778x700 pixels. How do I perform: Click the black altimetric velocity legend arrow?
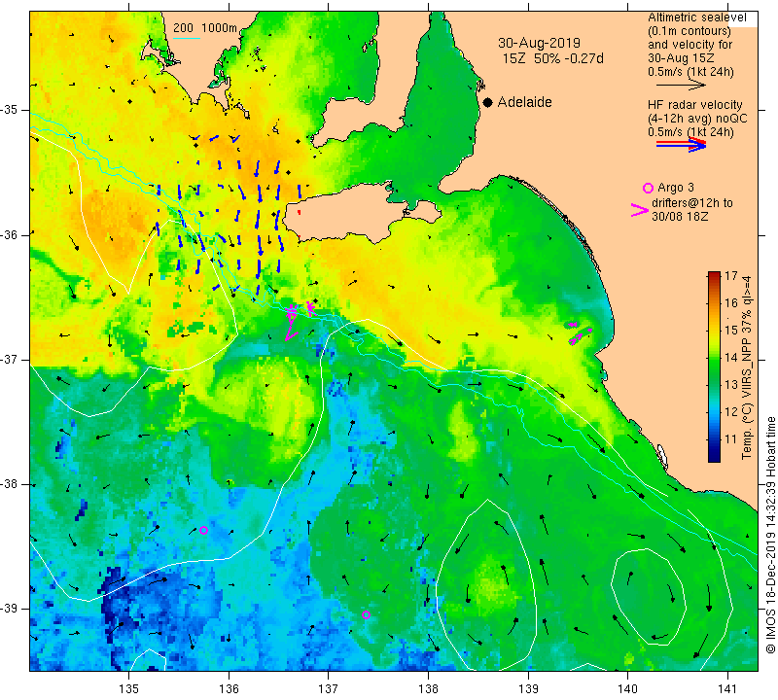coord(681,86)
